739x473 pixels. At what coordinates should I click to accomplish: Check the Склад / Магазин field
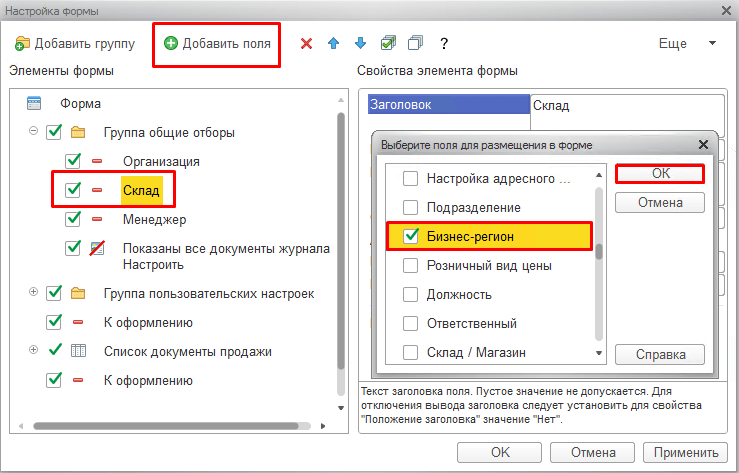pos(411,352)
